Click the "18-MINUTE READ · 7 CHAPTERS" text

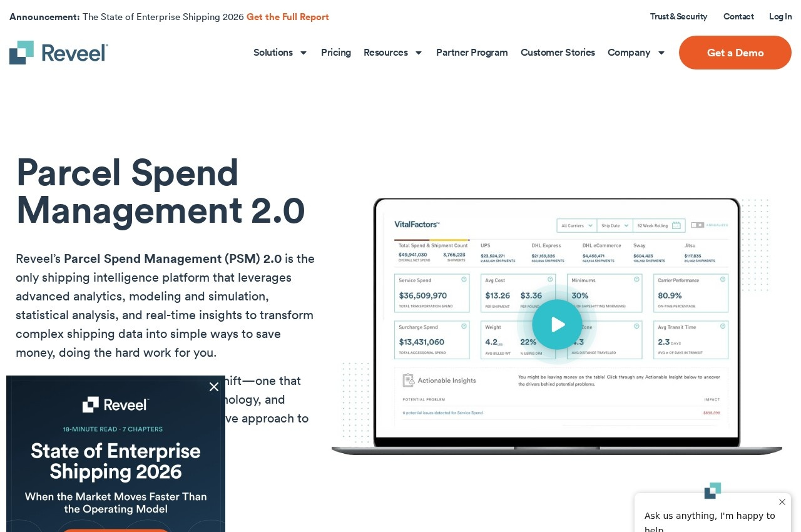pos(113,429)
